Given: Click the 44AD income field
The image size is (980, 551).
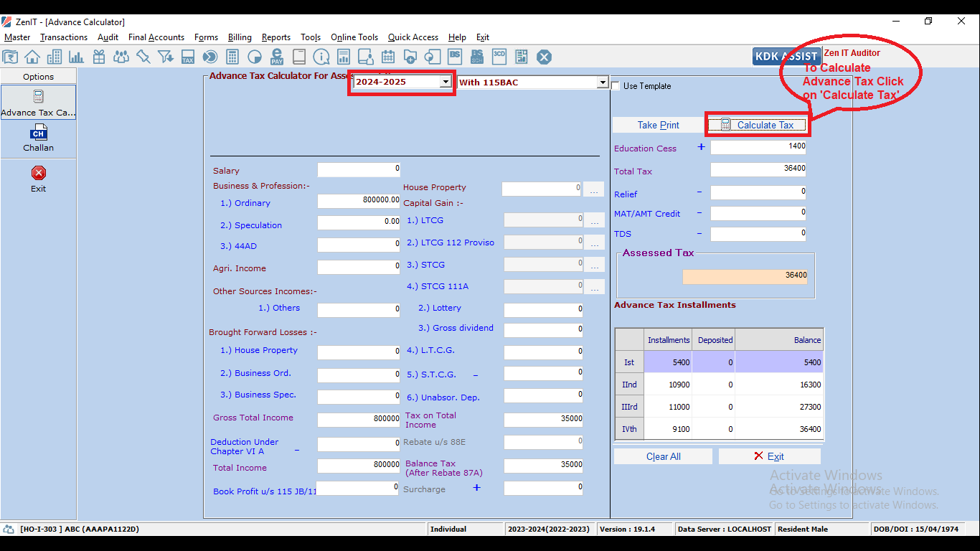Looking at the screenshot, I should (359, 245).
